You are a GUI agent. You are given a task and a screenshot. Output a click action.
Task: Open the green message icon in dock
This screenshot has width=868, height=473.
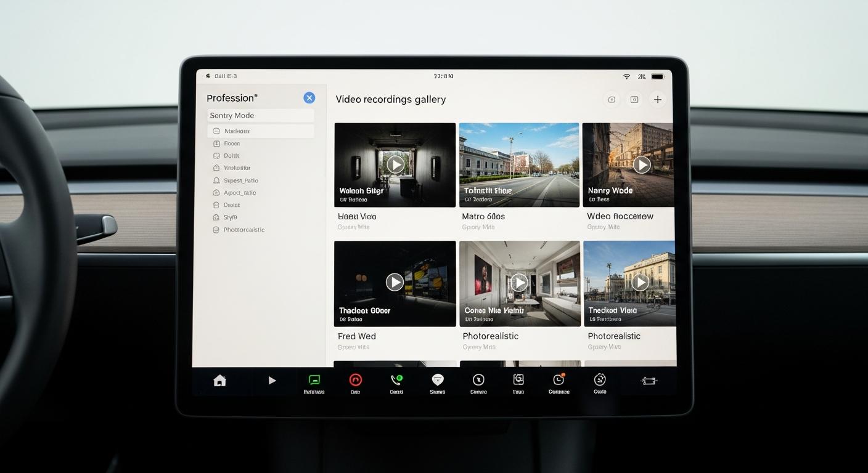click(x=314, y=381)
